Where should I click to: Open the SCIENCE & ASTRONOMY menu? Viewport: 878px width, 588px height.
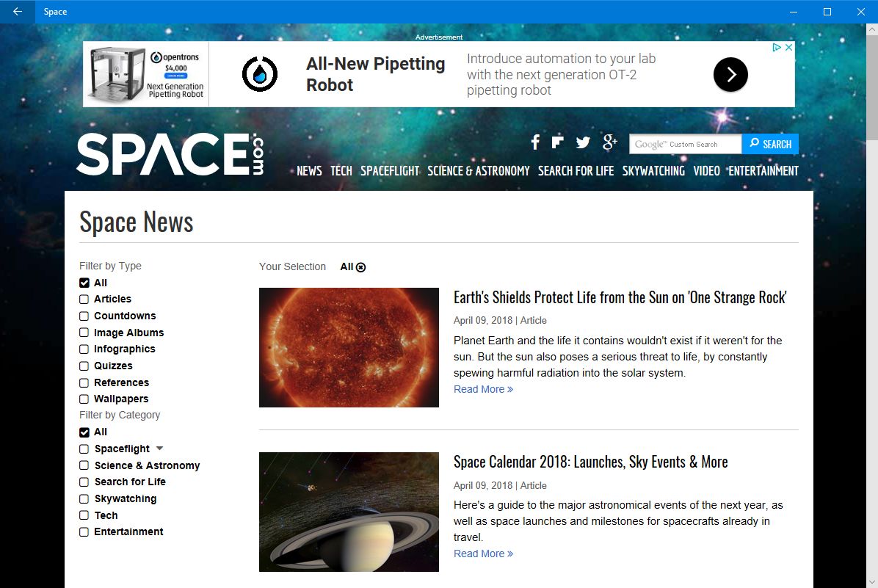[478, 170]
